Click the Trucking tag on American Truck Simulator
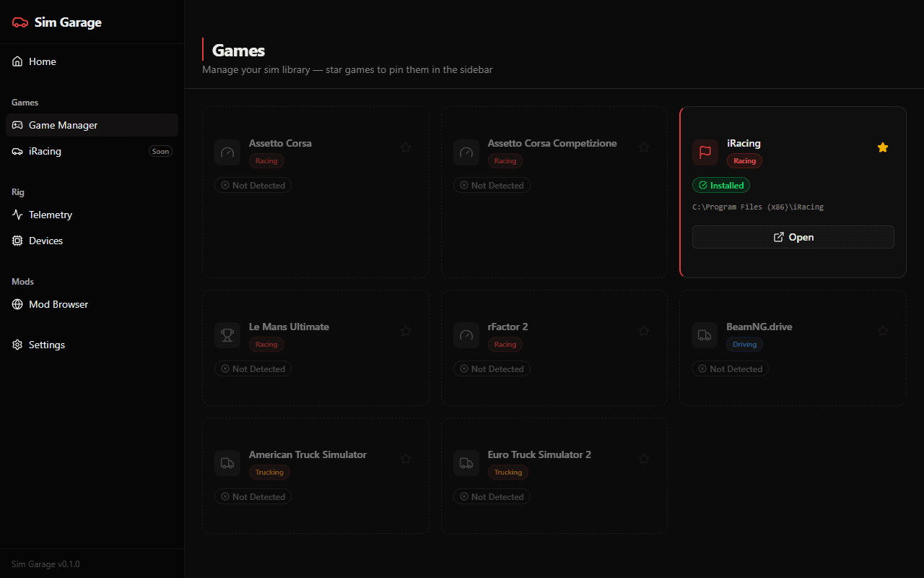924x578 pixels. (x=269, y=473)
